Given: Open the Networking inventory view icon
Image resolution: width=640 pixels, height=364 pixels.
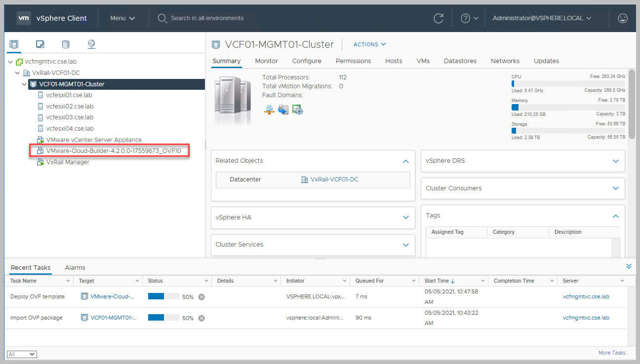Looking at the screenshot, I should (91, 44).
